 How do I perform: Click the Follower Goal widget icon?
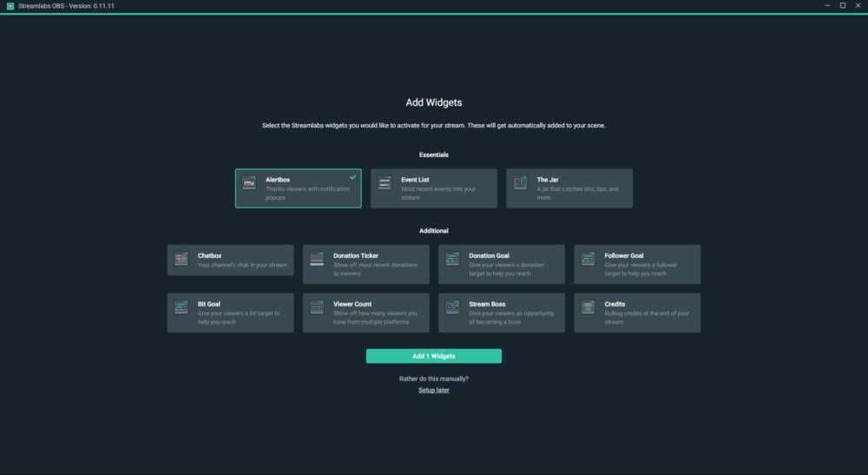coord(589,259)
